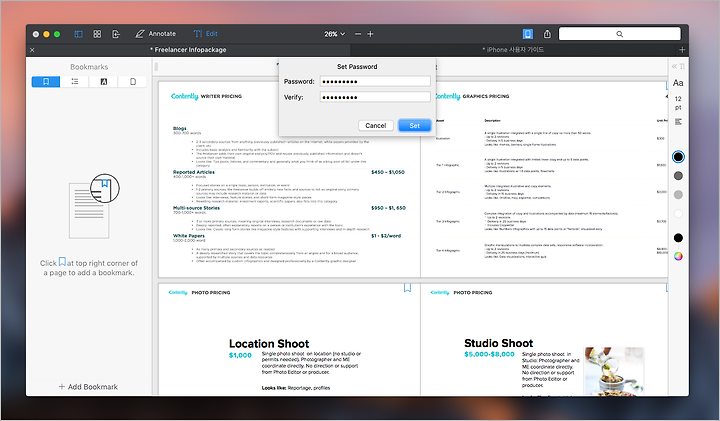
Task: Open the Aa font picker
Action: (678, 83)
